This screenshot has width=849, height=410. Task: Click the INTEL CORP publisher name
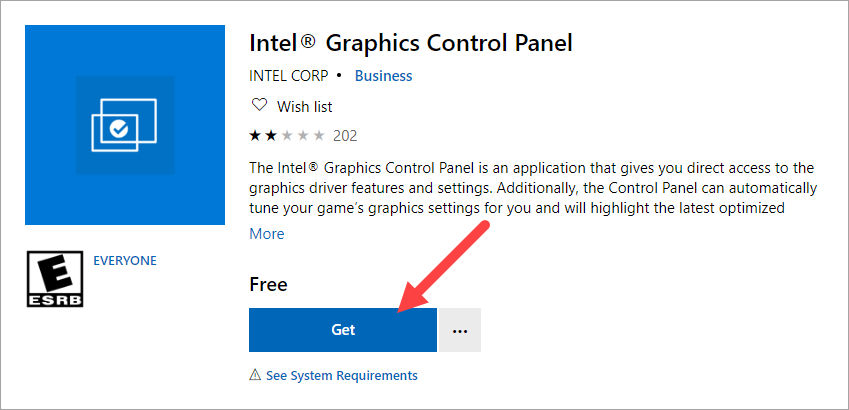tap(289, 76)
